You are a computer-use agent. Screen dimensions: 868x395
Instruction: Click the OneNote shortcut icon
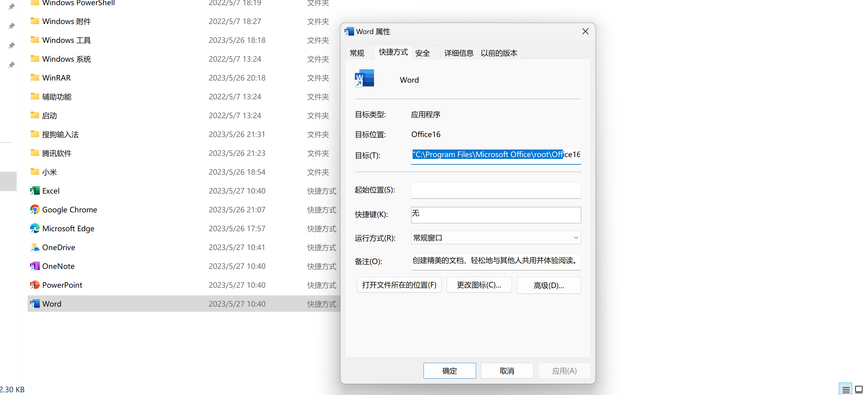coord(35,266)
